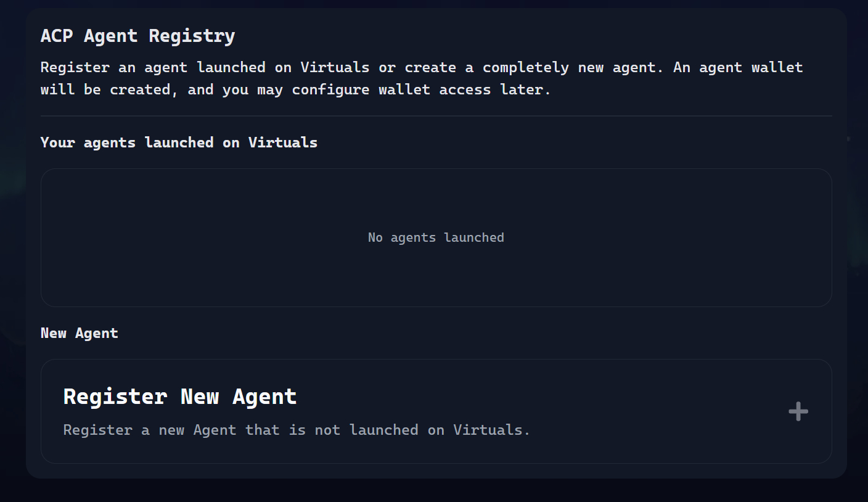
Task: Click the registry description text
Action: [x=421, y=78]
